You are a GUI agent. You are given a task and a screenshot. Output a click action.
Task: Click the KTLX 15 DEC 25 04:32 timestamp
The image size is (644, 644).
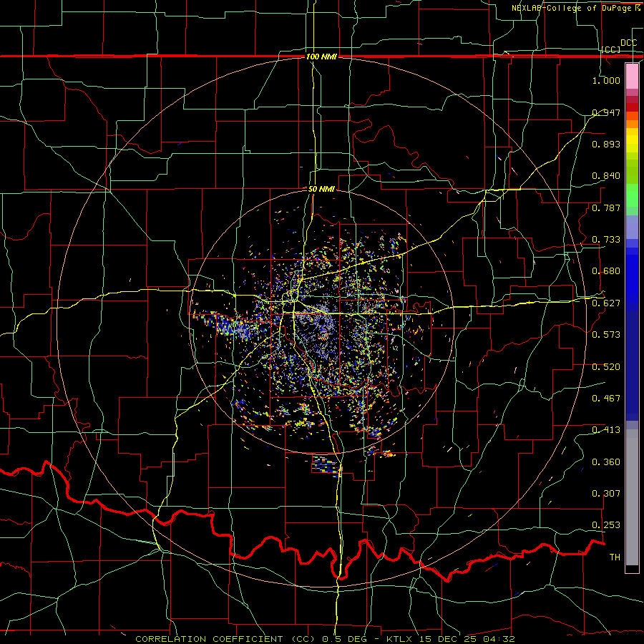coord(451,639)
